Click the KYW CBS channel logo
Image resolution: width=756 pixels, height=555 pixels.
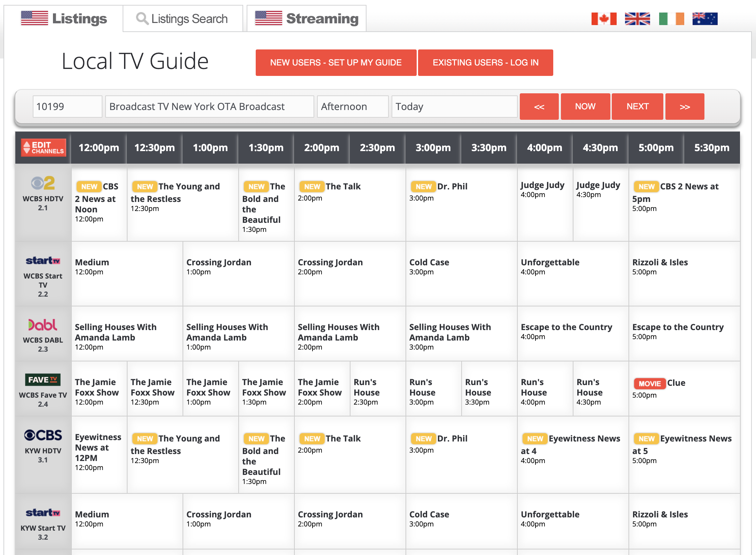click(43, 435)
